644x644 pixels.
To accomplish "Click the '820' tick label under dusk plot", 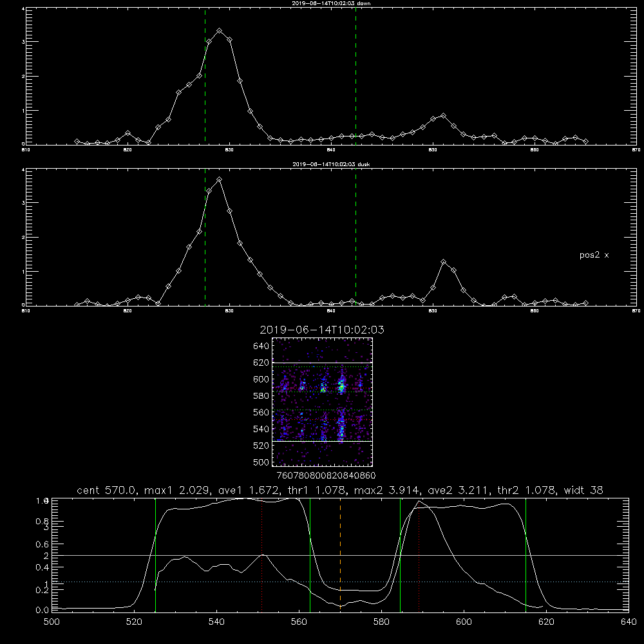I will (x=128, y=311).
